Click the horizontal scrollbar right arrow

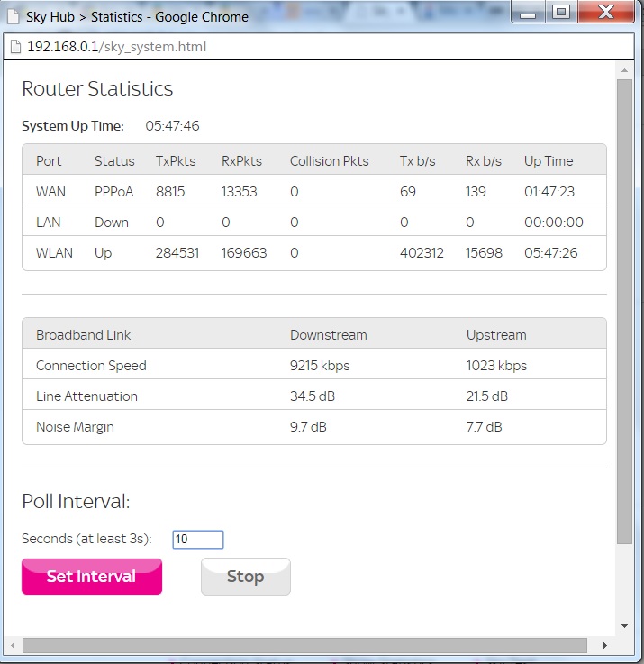click(x=606, y=645)
